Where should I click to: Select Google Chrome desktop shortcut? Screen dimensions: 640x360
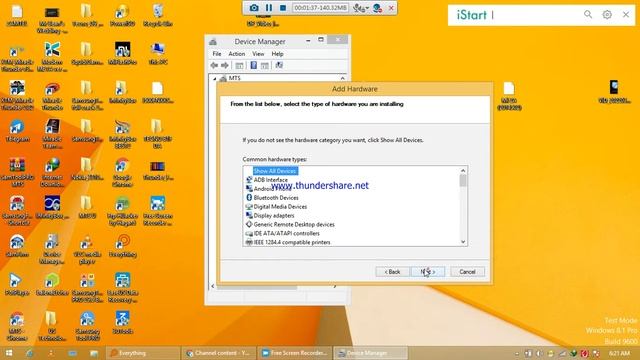tap(122, 172)
